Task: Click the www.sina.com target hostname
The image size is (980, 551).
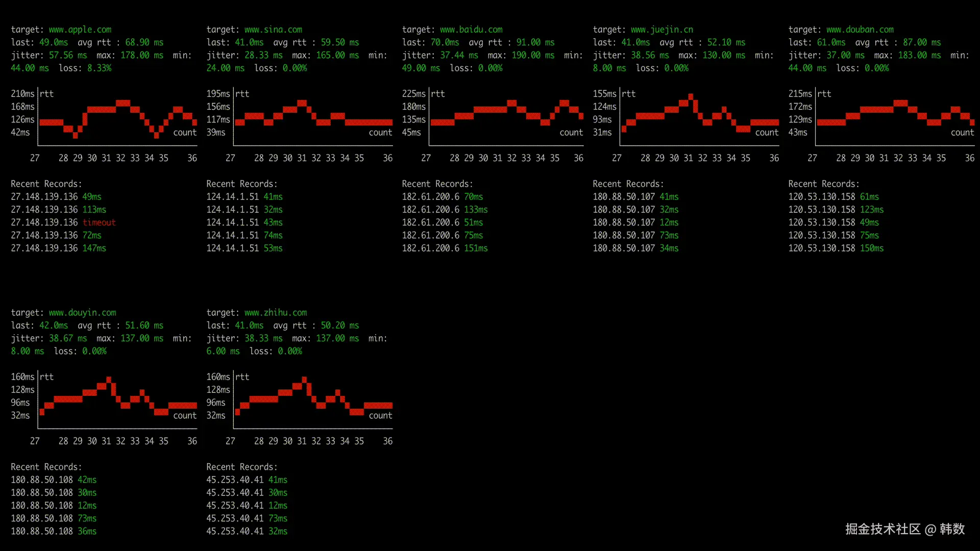Action: [x=273, y=30]
